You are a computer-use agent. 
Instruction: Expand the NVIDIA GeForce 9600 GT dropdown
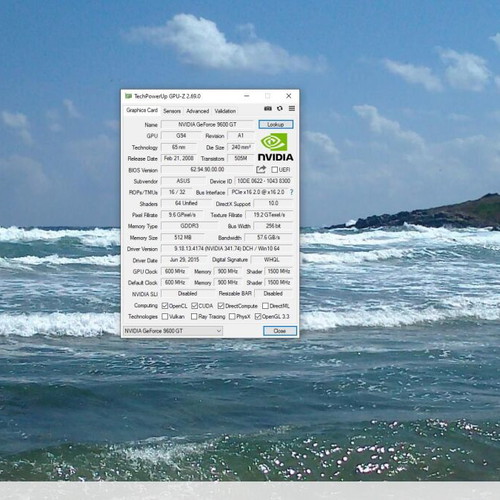pos(173,331)
